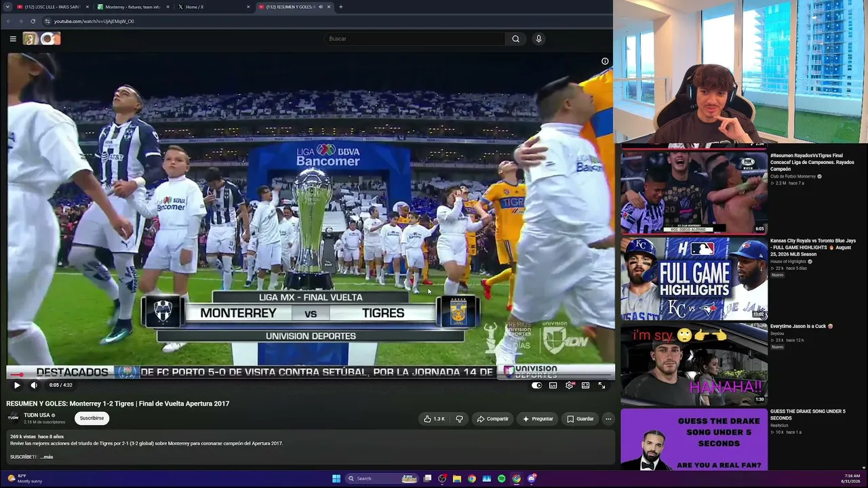Click the youtube.com address bar URL

pyautogui.click(x=94, y=21)
